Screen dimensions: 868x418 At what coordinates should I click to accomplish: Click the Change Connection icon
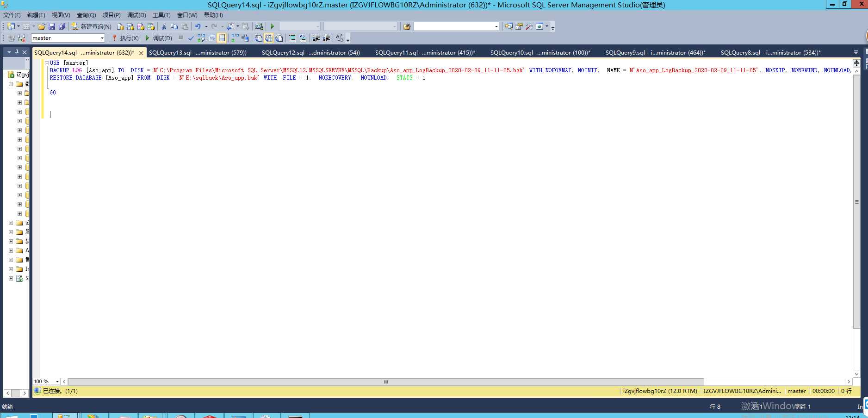point(21,38)
